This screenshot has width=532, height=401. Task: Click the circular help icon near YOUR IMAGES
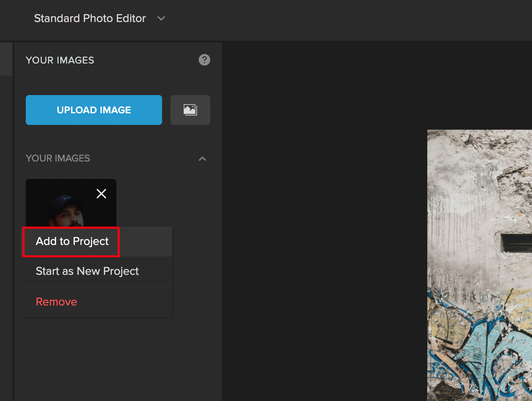point(204,60)
